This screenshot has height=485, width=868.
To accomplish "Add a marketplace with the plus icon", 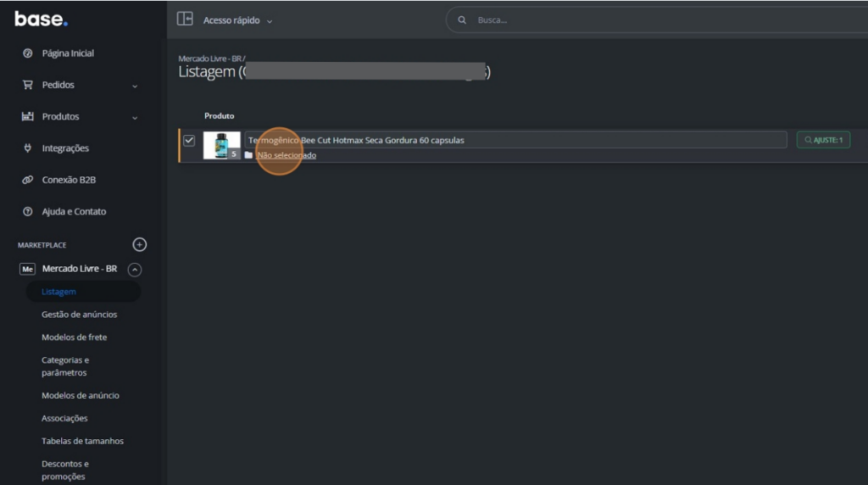I will (140, 245).
